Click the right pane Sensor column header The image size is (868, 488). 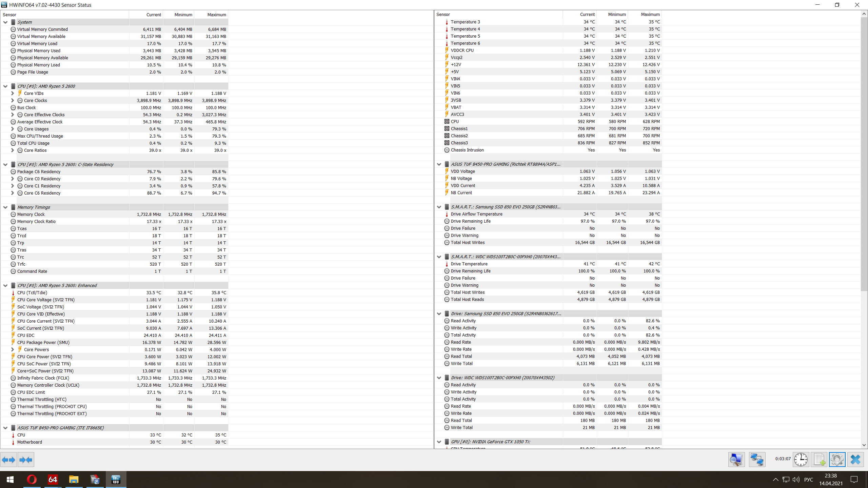443,14
